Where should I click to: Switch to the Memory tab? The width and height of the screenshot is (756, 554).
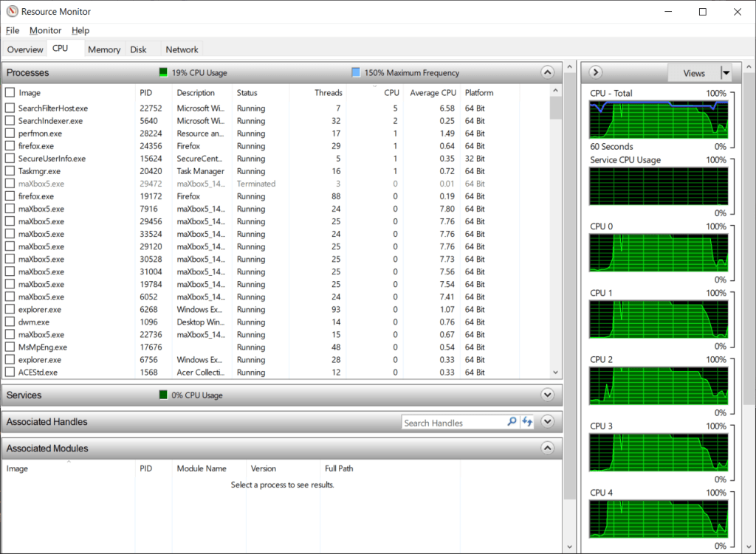[x=103, y=49]
